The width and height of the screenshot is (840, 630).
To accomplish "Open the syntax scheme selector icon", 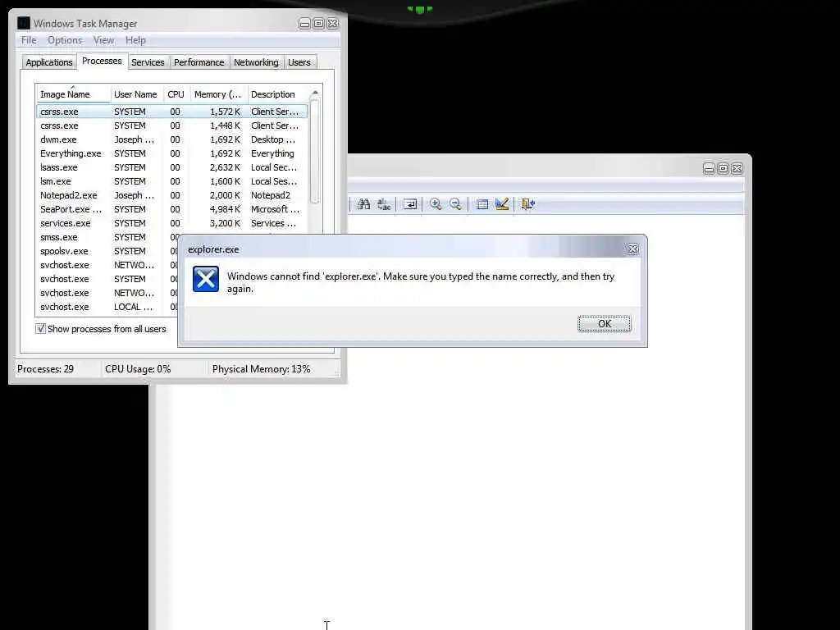I will [x=482, y=204].
